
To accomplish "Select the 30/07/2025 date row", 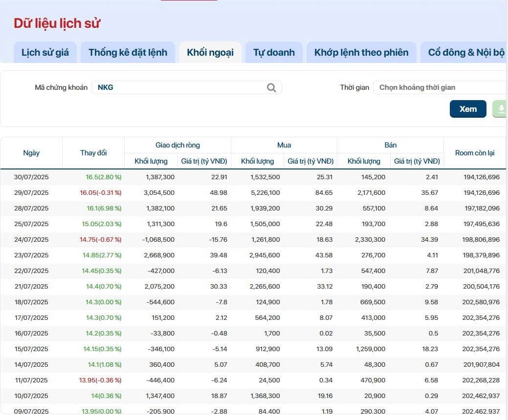I will pyautogui.click(x=31, y=177).
